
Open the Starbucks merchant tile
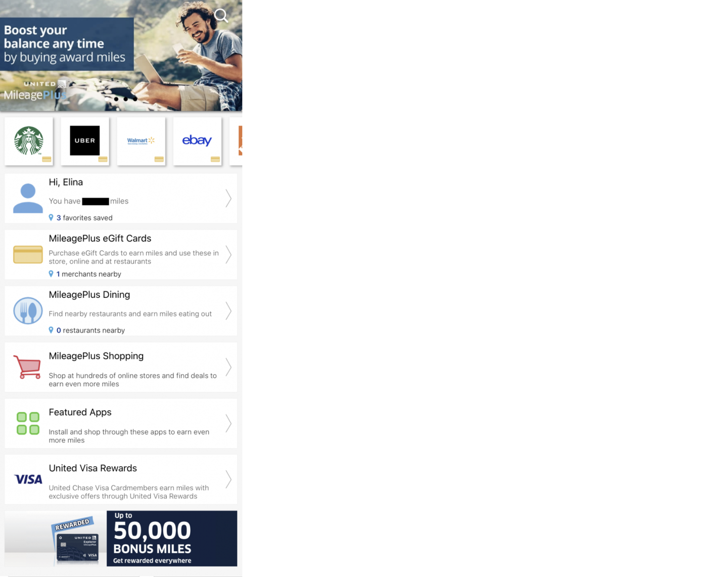[29, 141]
